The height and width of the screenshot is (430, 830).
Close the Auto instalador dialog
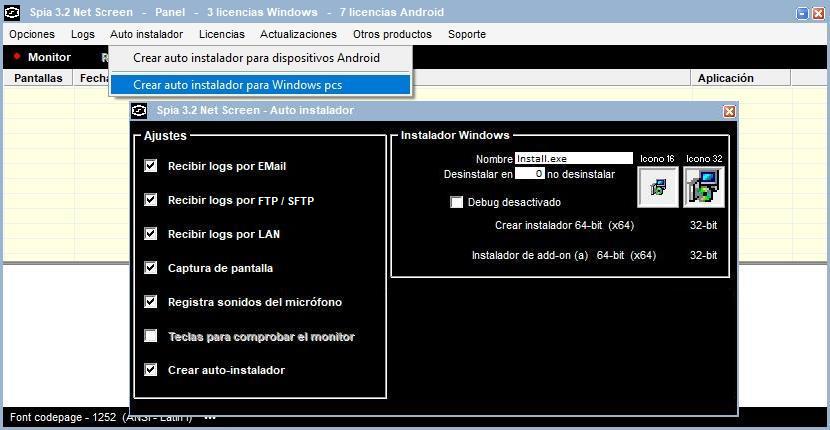[x=729, y=111]
